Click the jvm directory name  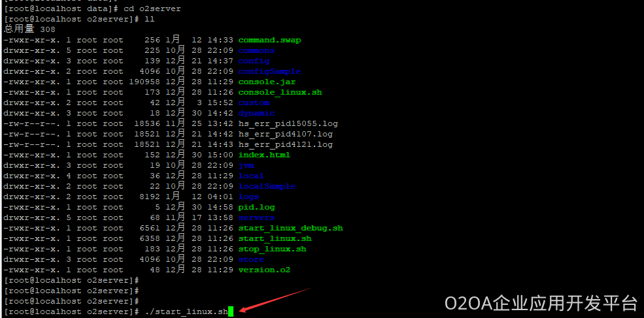pos(246,165)
